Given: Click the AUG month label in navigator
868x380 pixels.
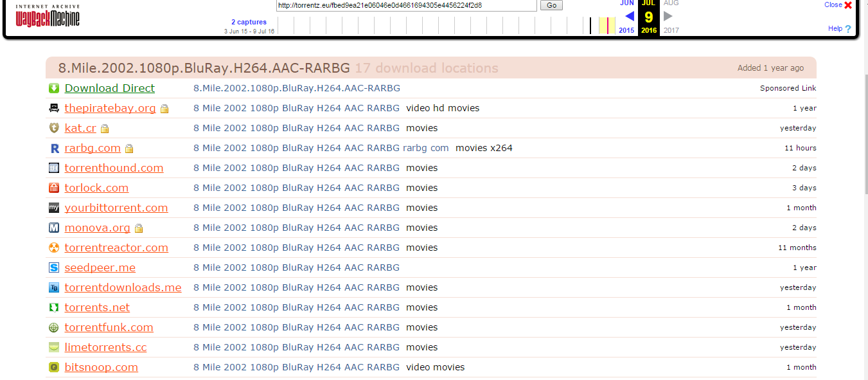Looking at the screenshot, I should pyautogui.click(x=671, y=3).
